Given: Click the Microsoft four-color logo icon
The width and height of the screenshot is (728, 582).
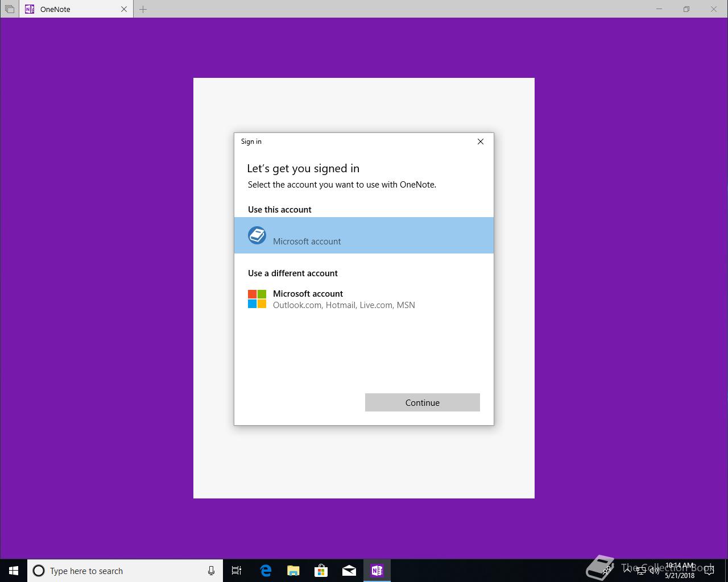Looking at the screenshot, I should pyautogui.click(x=257, y=299).
